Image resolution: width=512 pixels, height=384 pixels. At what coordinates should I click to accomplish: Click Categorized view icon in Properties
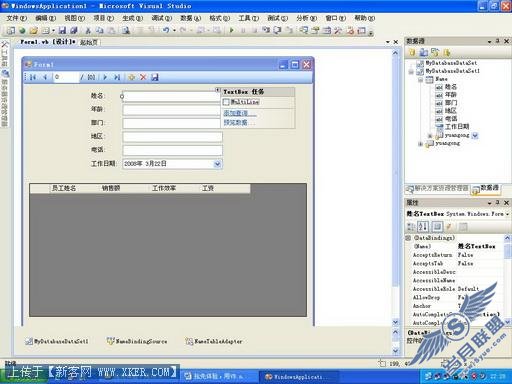[411, 227]
